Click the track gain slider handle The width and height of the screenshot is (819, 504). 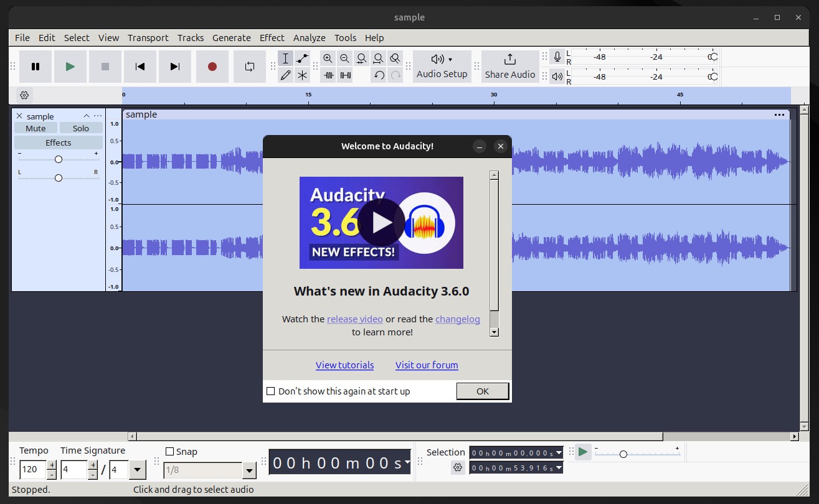coord(59,159)
